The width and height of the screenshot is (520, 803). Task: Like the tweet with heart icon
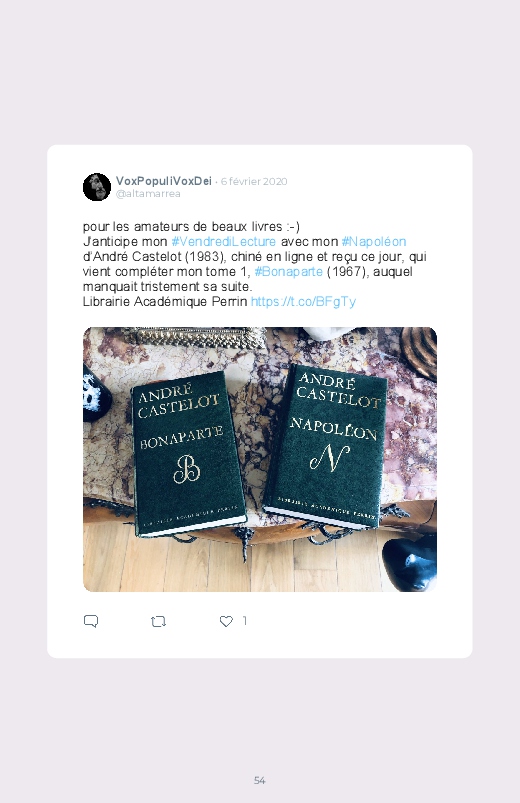tap(226, 621)
